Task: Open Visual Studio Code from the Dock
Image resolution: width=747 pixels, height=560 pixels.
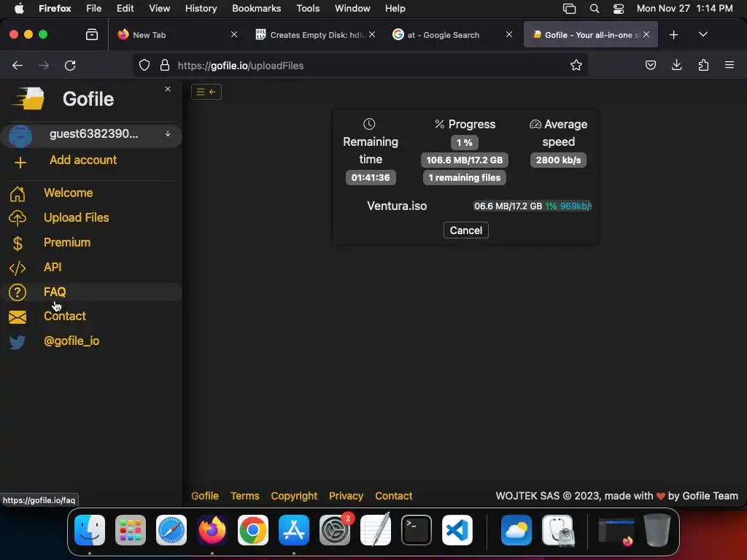Action: coord(457,530)
